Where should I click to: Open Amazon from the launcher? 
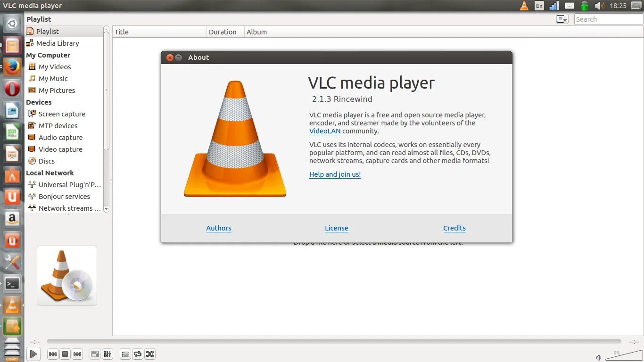(12, 219)
